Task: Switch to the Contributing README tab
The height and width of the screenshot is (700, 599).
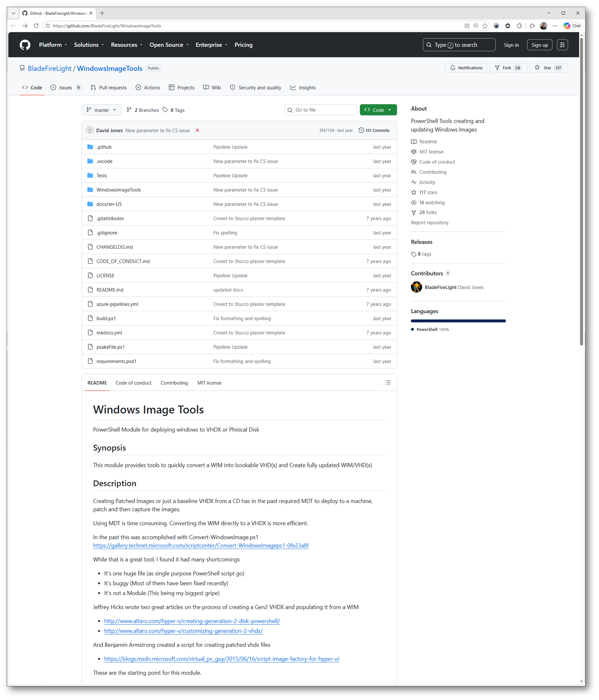Action: 174,383
